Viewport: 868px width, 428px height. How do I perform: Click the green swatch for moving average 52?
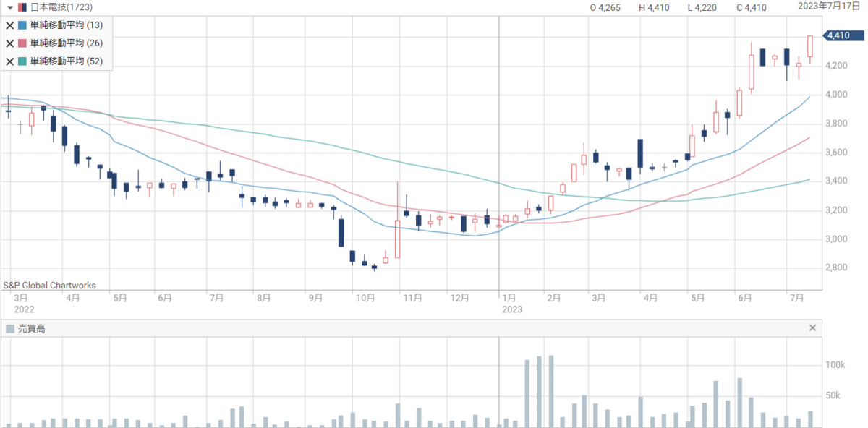pyautogui.click(x=22, y=61)
